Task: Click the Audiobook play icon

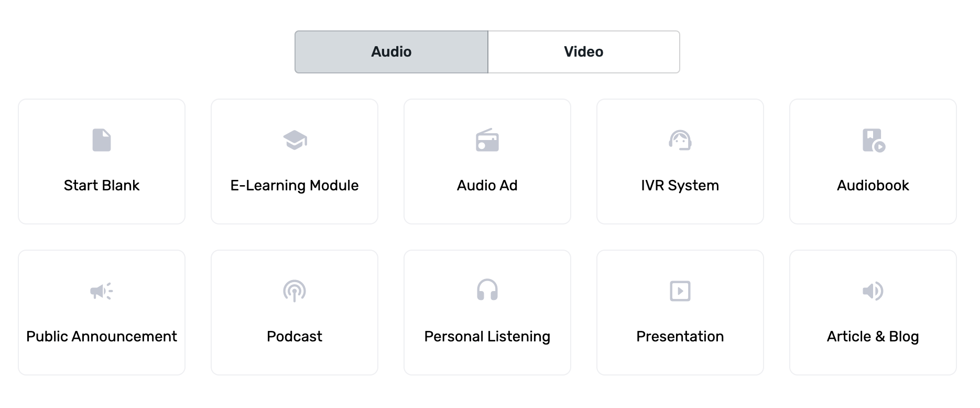Action: [x=874, y=141]
